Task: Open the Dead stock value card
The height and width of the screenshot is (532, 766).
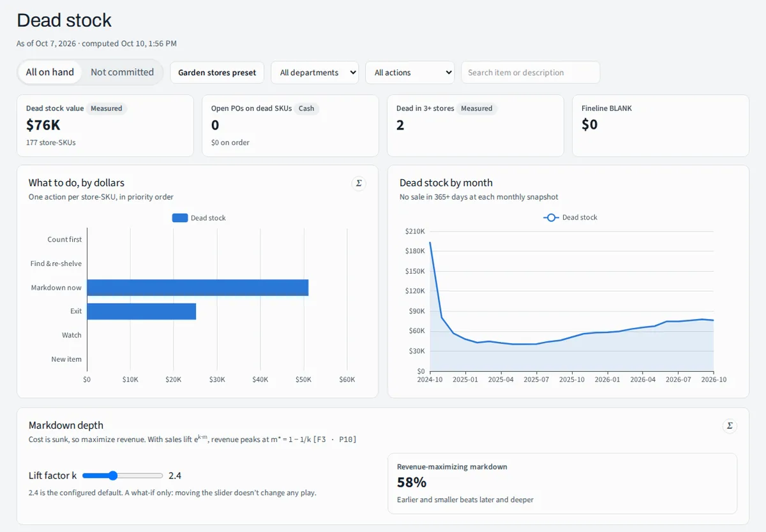Action: 105,126
